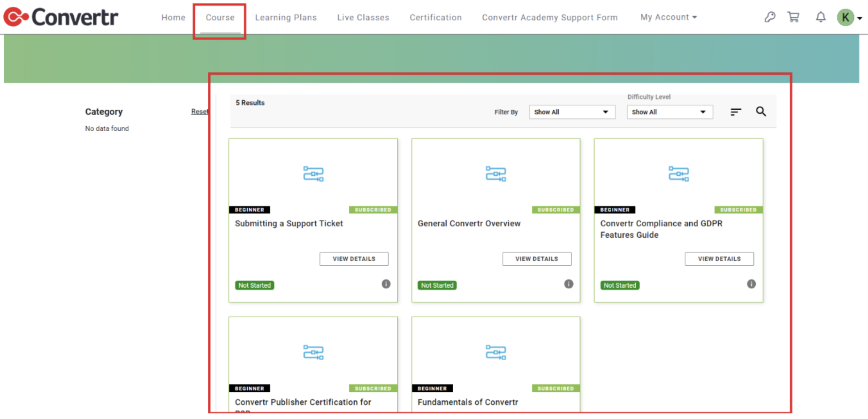
Task: Show info for Compliance and GDPR course
Action: [752, 284]
